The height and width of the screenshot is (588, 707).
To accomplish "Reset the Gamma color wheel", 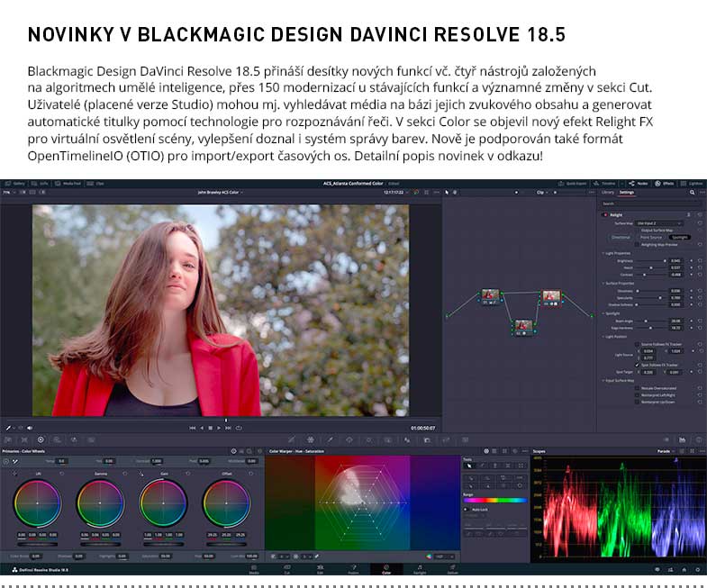I will [x=125, y=474].
